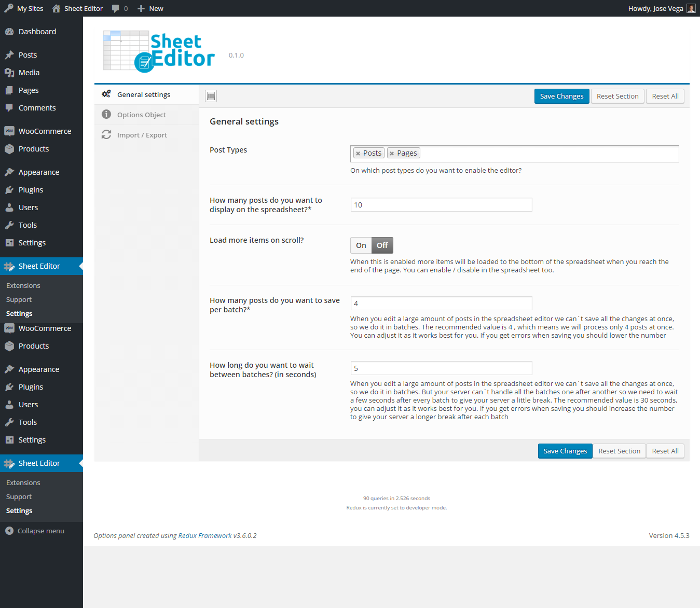
Task: Click Jose Vega's avatar thumbnail
Action: click(x=691, y=8)
